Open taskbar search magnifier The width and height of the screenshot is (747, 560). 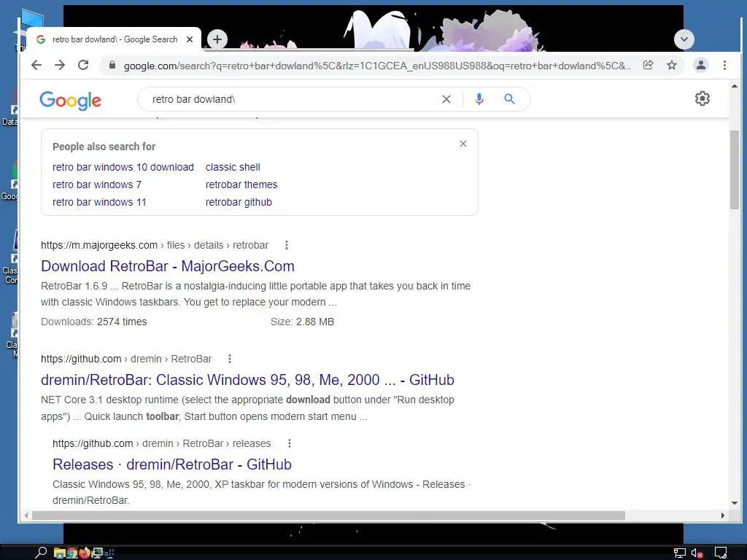point(41,553)
